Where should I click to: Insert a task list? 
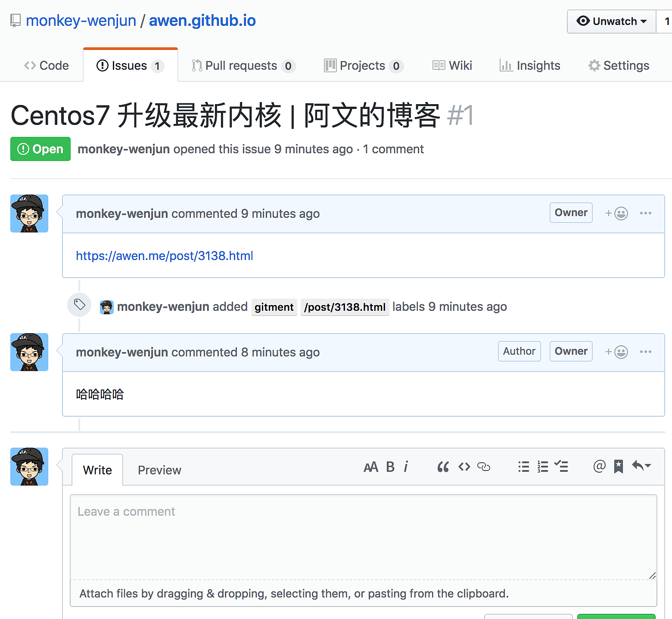coord(561,467)
